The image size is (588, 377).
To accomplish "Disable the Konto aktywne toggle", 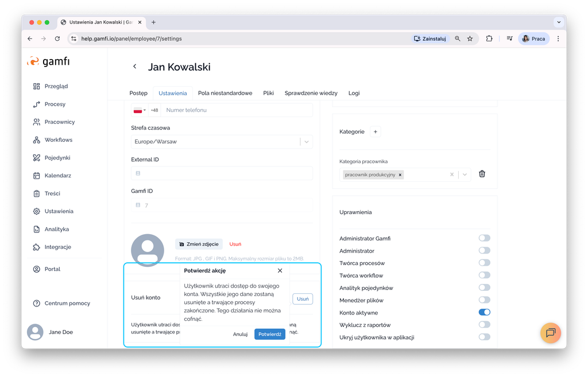I will (x=484, y=313).
